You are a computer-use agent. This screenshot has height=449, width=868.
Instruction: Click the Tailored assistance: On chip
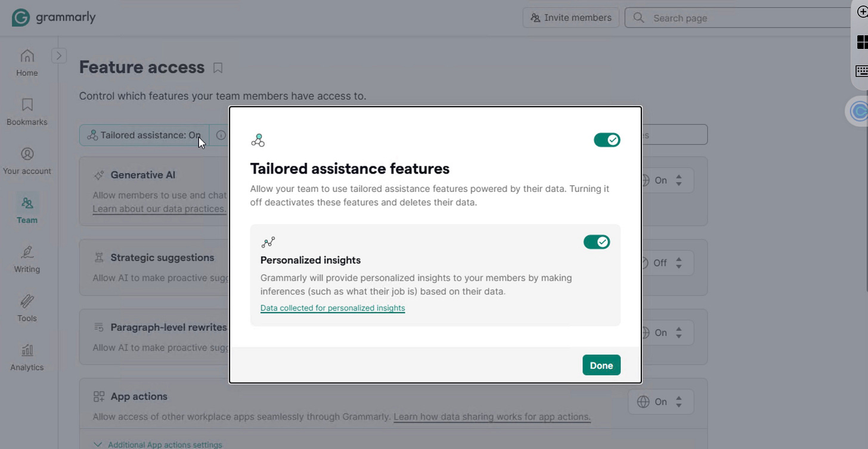(x=144, y=135)
